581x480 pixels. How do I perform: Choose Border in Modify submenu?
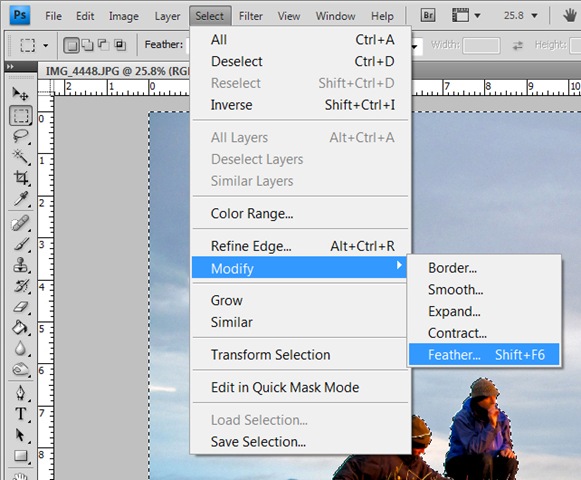click(484, 268)
